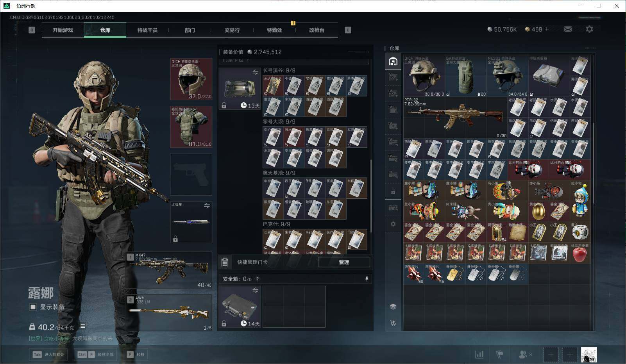
Task: Open the settings gear in top bar
Action: coord(589,29)
